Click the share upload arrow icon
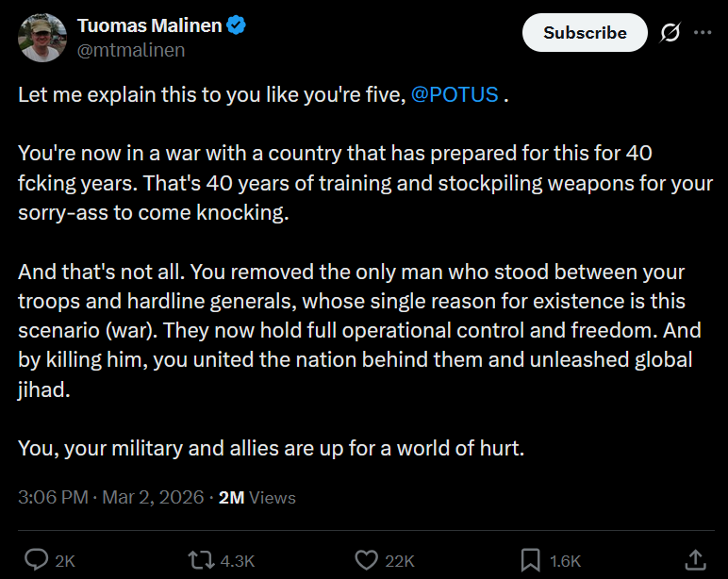 pos(695,559)
